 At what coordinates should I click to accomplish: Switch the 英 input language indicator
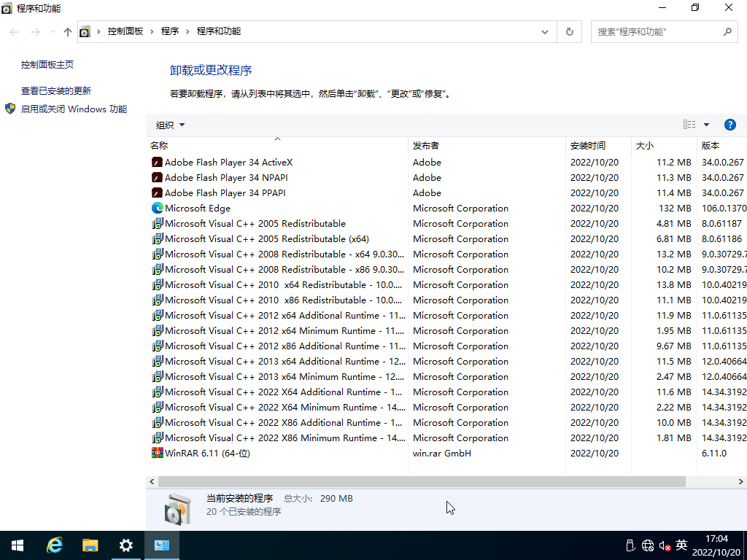click(681, 545)
